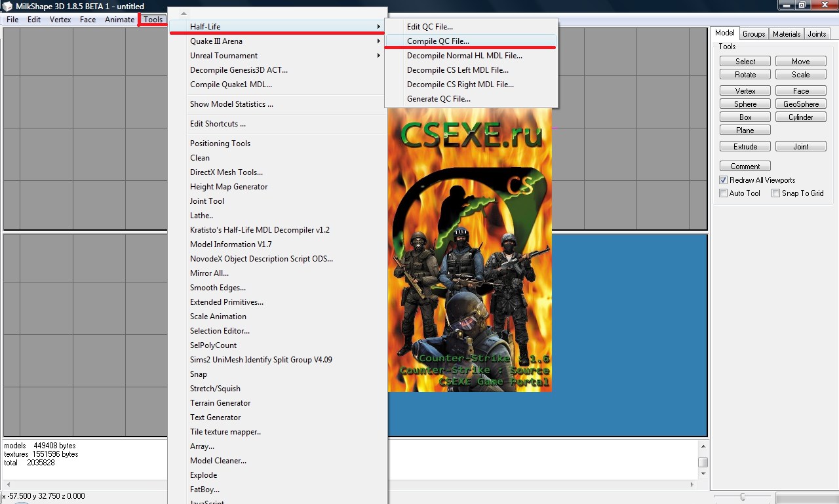Open Extended Primitives...
This screenshot has height=504, width=839.
[x=277, y=302]
